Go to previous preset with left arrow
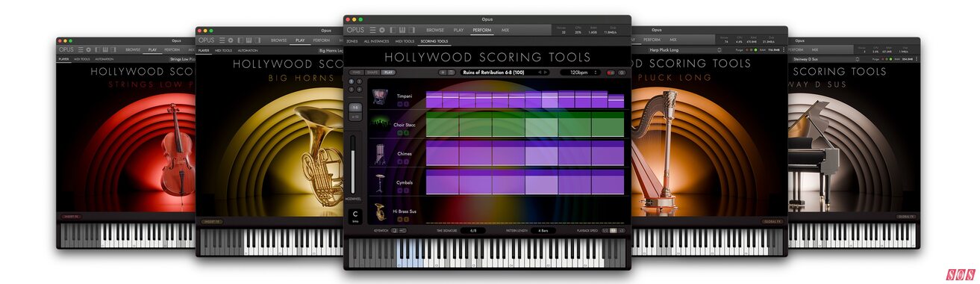Viewport: 980px width, 284px height. click(x=540, y=72)
